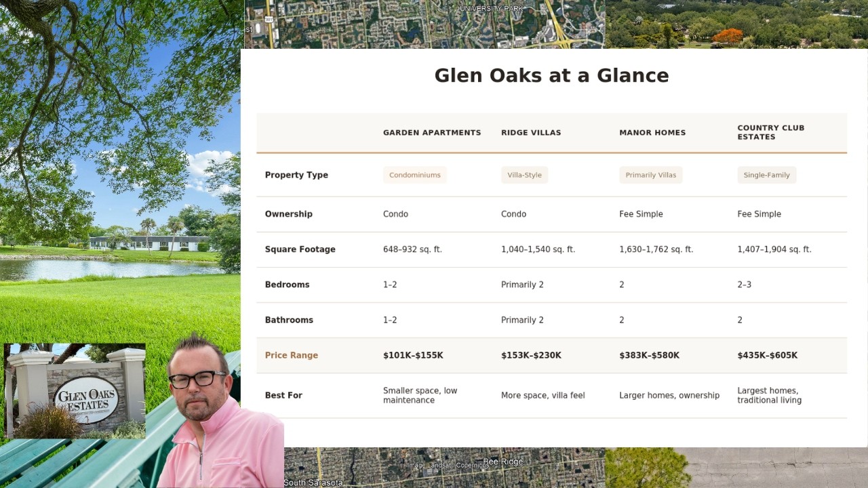Click the Glen Oaks at a Glance heading

[551, 75]
